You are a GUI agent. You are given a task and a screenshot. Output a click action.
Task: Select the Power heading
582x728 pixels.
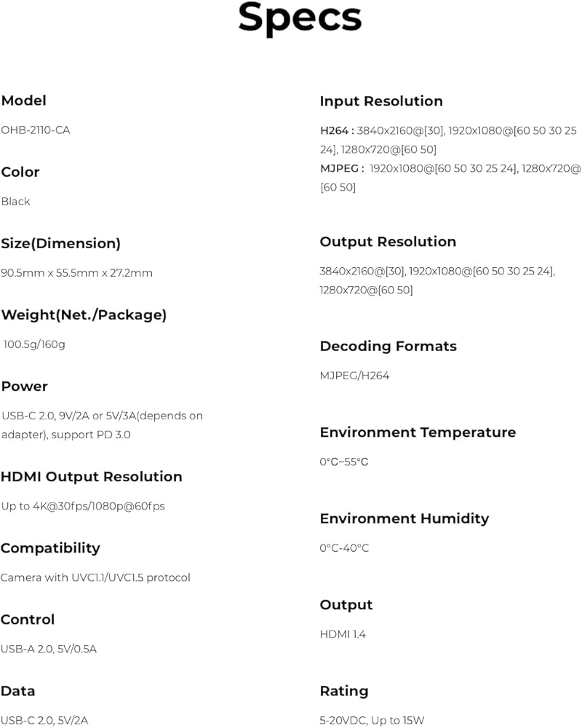pyautogui.click(x=25, y=387)
